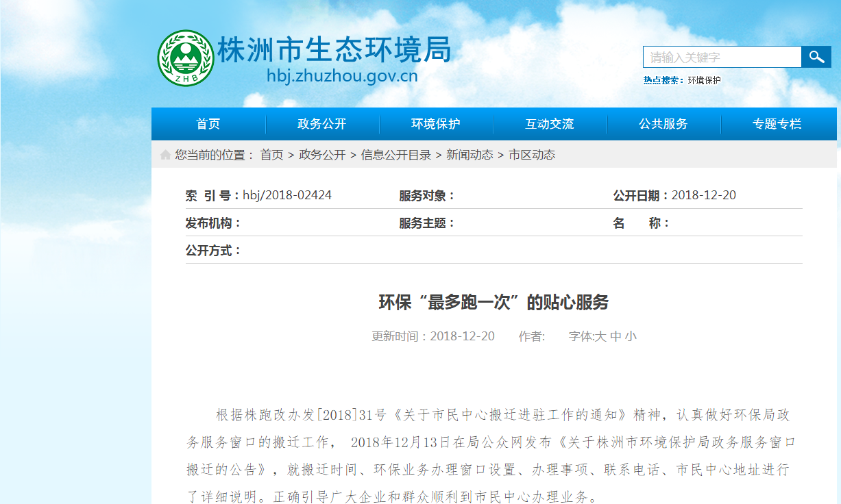Click 首页 in the breadcrumb path

coord(271,155)
